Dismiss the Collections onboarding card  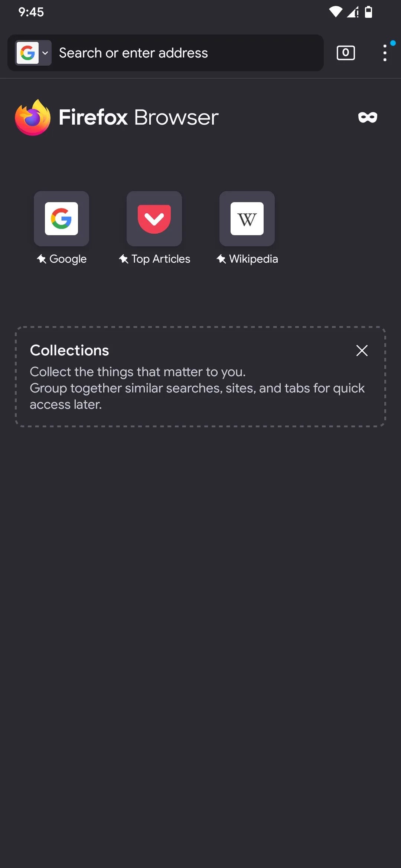click(x=362, y=350)
